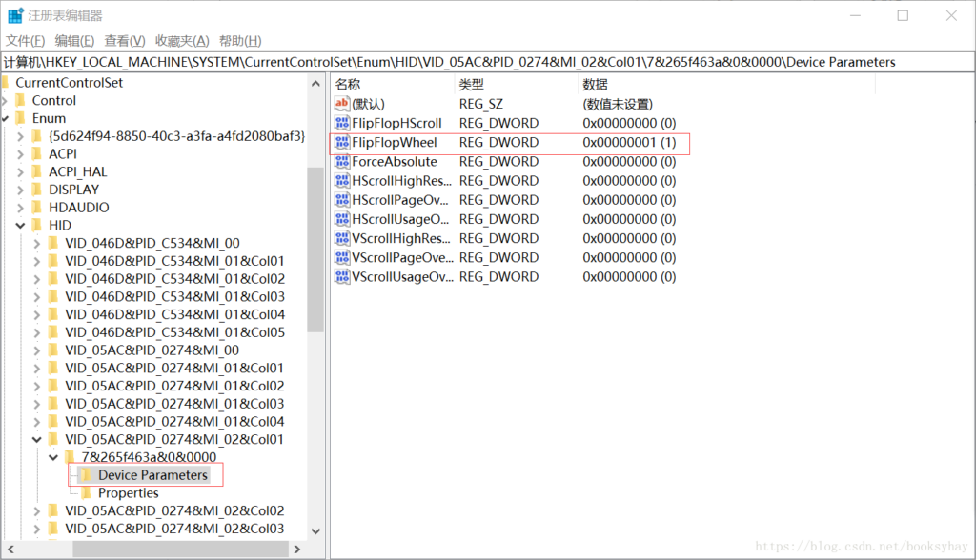Click the FlipFlopWheel DWORD value icon
The image size is (976, 560).
(x=342, y=143)
